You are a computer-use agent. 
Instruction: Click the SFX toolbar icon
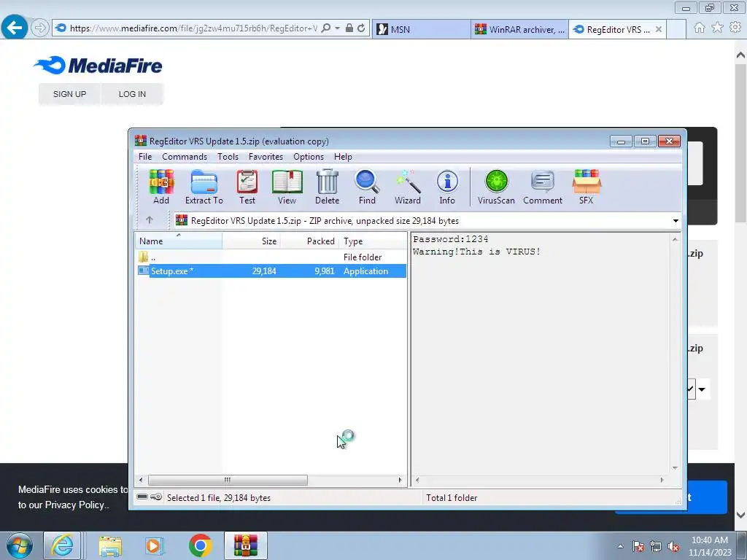point(587,187)
